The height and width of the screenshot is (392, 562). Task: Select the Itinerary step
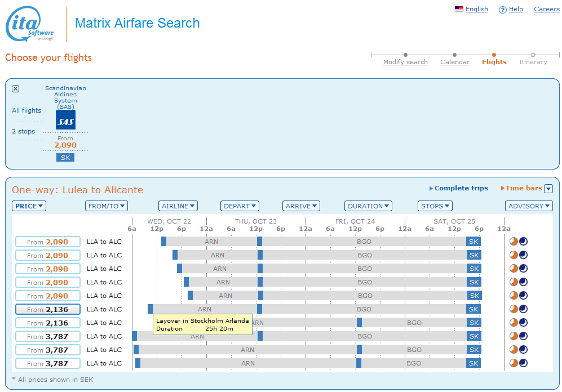(533, 62)
